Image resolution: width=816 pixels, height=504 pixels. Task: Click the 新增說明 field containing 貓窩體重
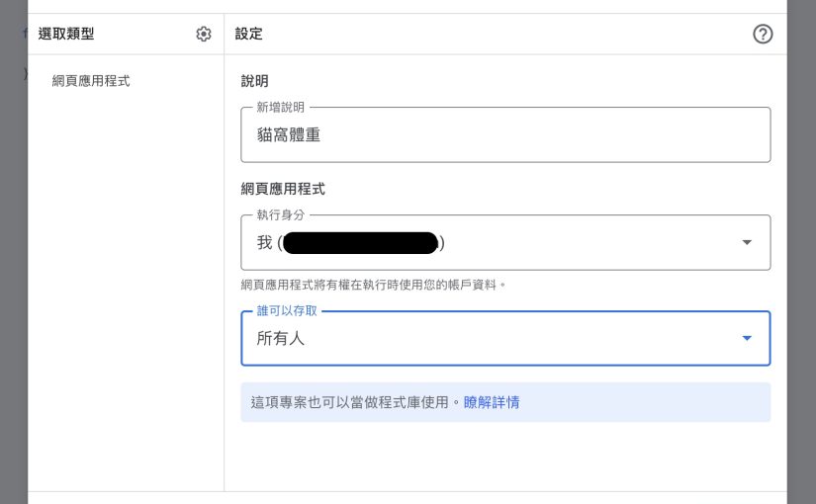click(504, 135)
